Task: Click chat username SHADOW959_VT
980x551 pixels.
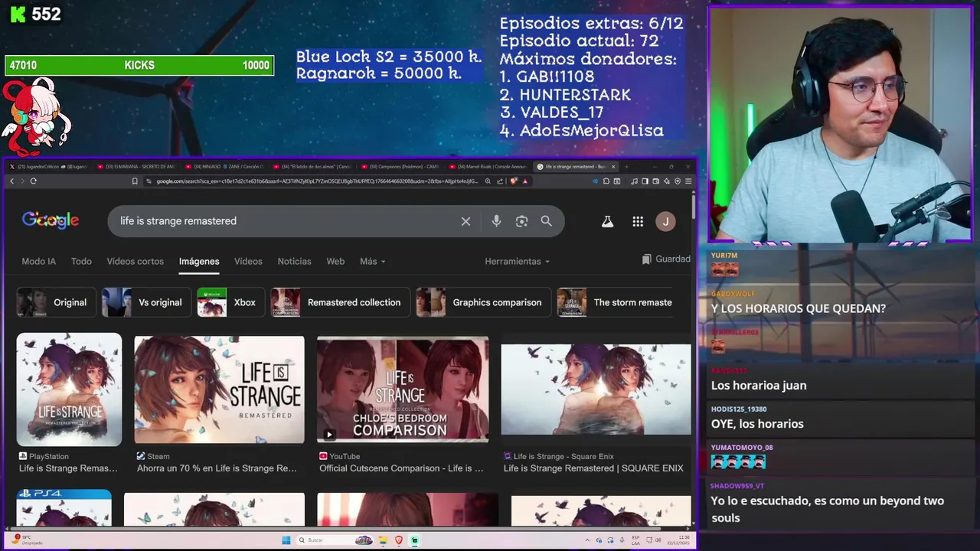Action: [x=737, y=486]
